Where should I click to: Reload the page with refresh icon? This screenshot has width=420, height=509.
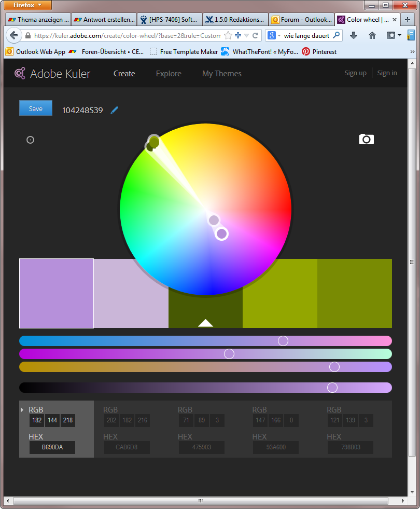tap(256, 35)
